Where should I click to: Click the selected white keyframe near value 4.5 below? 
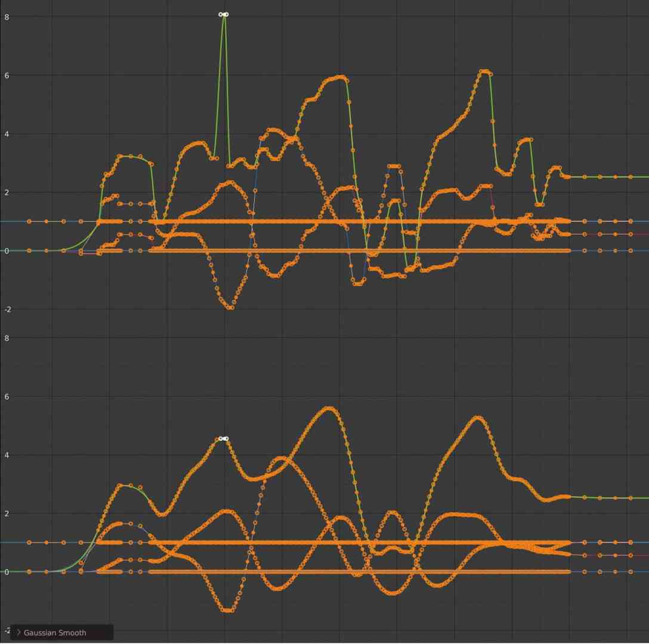coord(223,438)
